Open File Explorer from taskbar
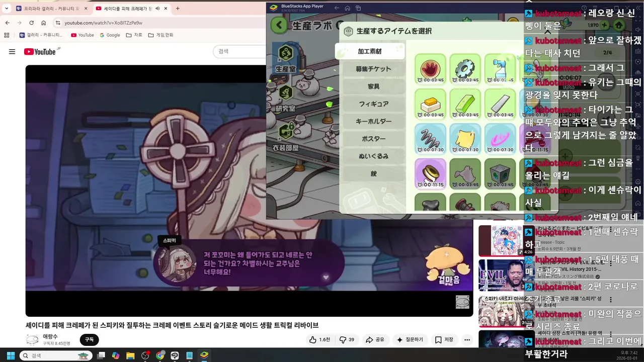Image resolution: width=644 pixels, height=362 pixels. [x=130, y=355]
